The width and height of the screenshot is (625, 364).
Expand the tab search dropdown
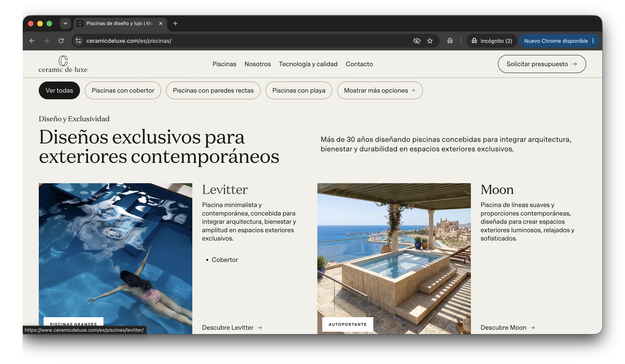click(65, 23)
